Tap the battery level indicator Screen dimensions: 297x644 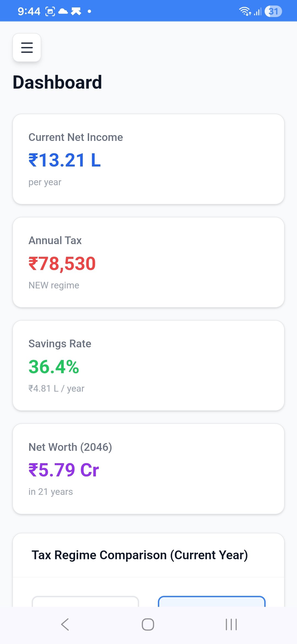coord(273,11)
